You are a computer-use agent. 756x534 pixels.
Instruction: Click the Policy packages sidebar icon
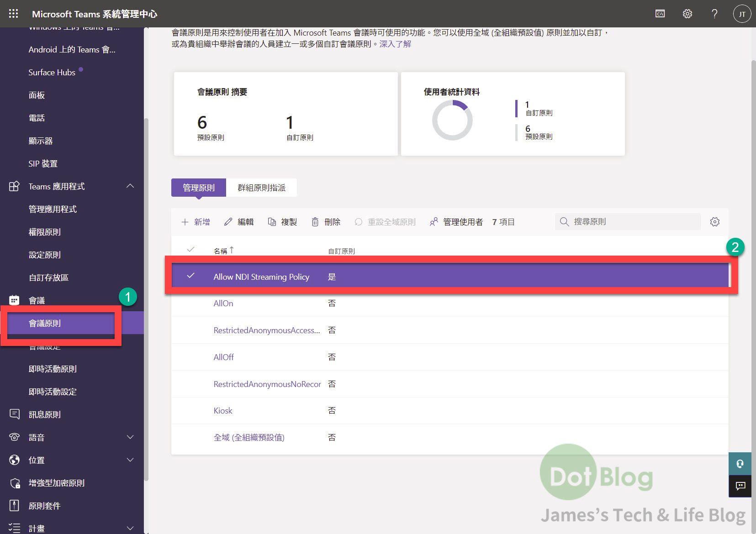14,506
